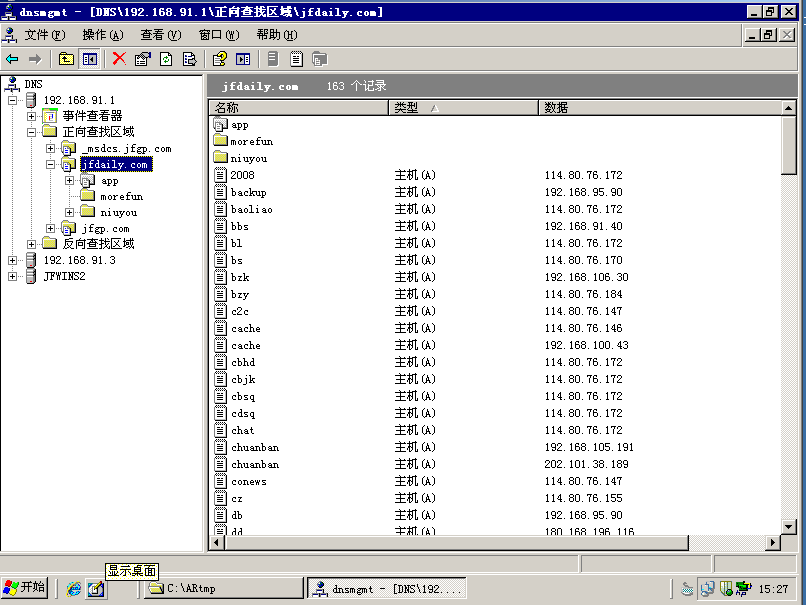Screen dimensions: 806x605
Task: Open Properties toolbar icon
Action: coord(142,59)
